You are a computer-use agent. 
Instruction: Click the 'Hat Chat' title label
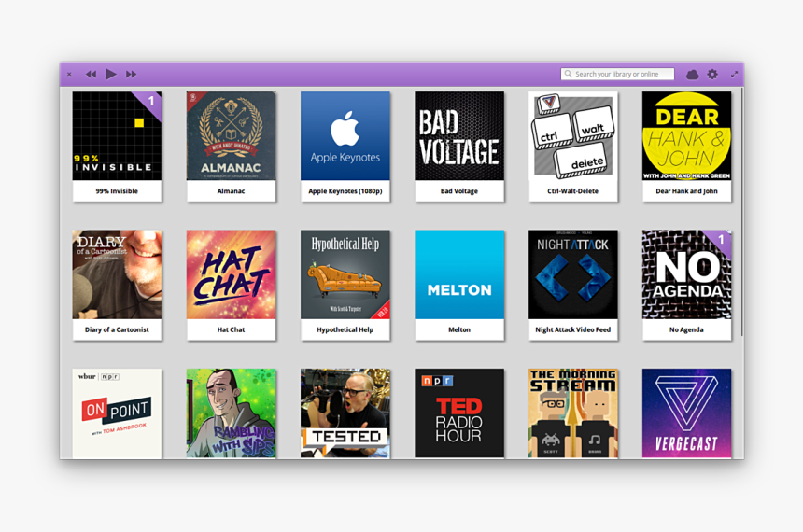231,329
